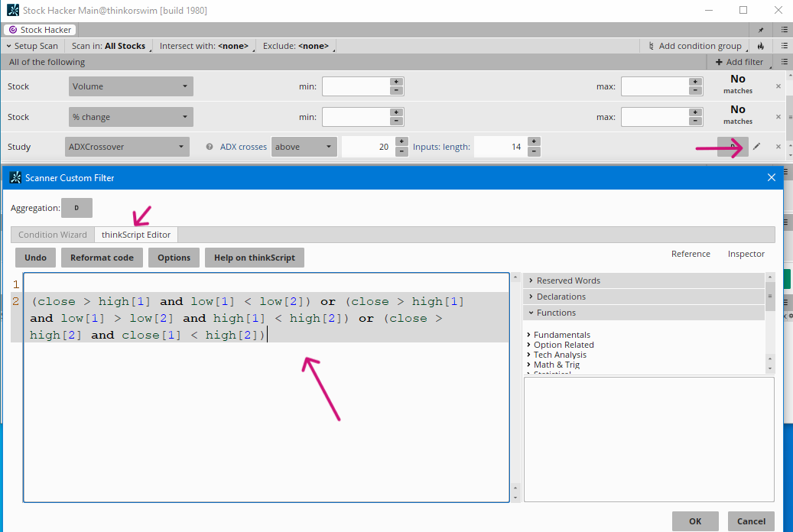This screenshot has width=793, height=532.
Task: Decrease the % change min value
Action: pos(396,121)
